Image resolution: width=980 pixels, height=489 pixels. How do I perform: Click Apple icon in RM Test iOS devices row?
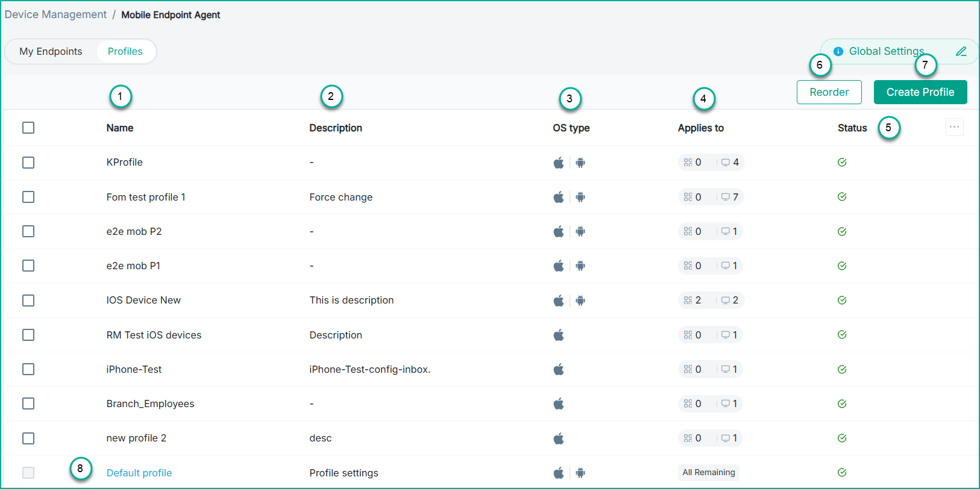[x=559, y=335]
